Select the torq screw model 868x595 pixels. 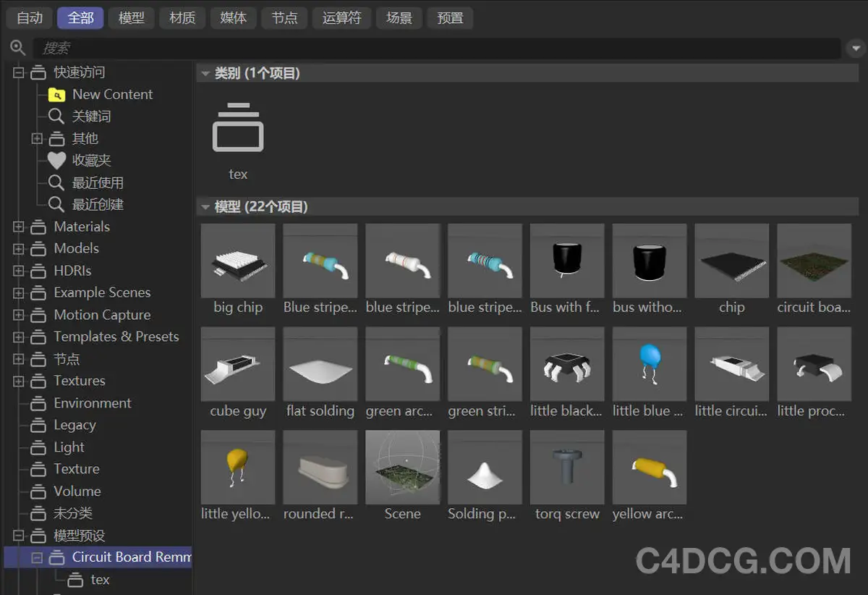(567, 468)
